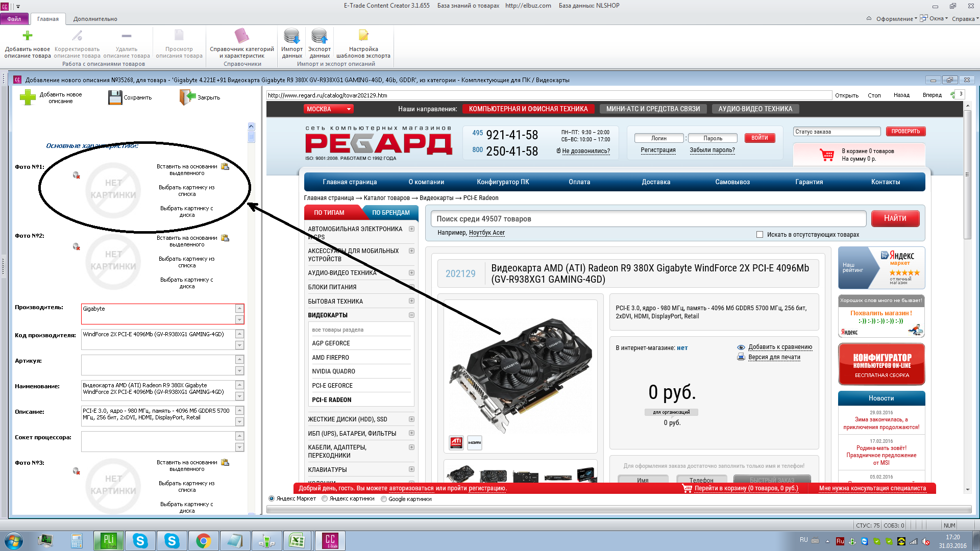Expand 'АКСЕССУАРЫ ДЛЯ МОБИЛЬНЫХ УСТРОЙСТВ' category
Screen dimensions: 980x551
tap(411, 251)
